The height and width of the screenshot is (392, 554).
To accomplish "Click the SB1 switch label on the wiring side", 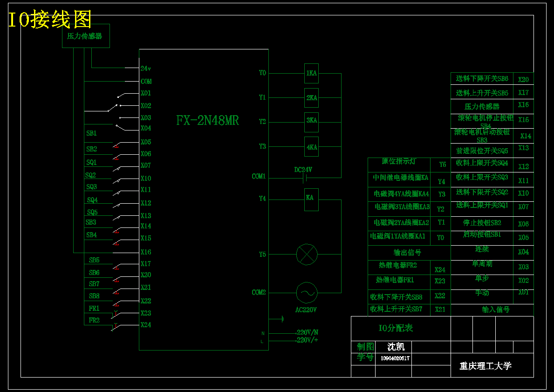I will coord(91,133).
